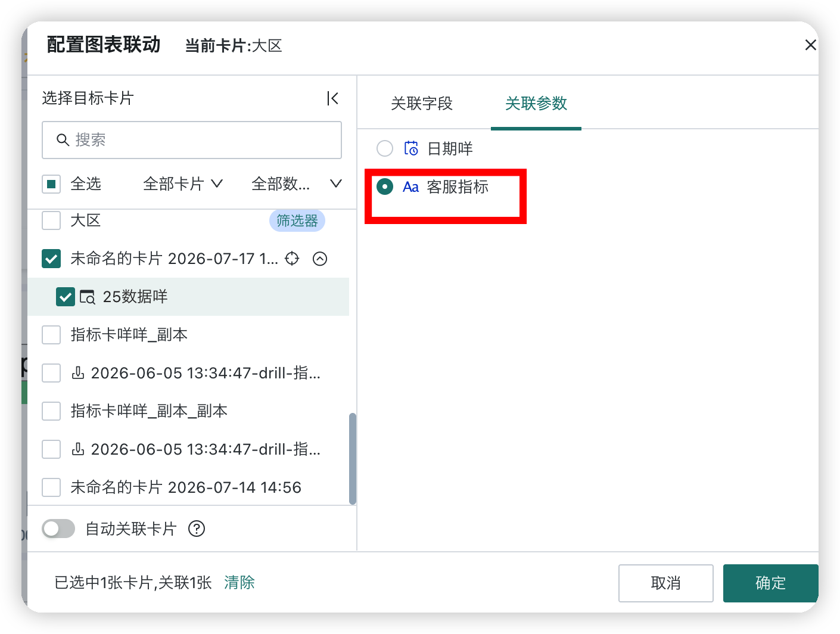
Task: Select the 客服指标 radio button
Action: click(x=385, y=187)
